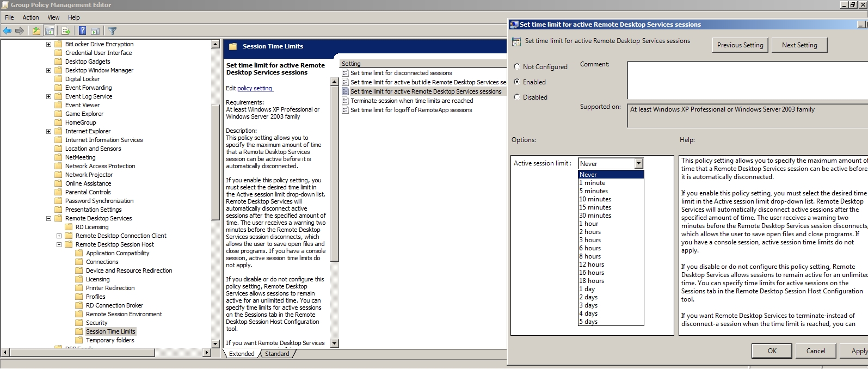The image size is (868, 369).
Task: Open the Help menu
Action: (x=74, y=17)
